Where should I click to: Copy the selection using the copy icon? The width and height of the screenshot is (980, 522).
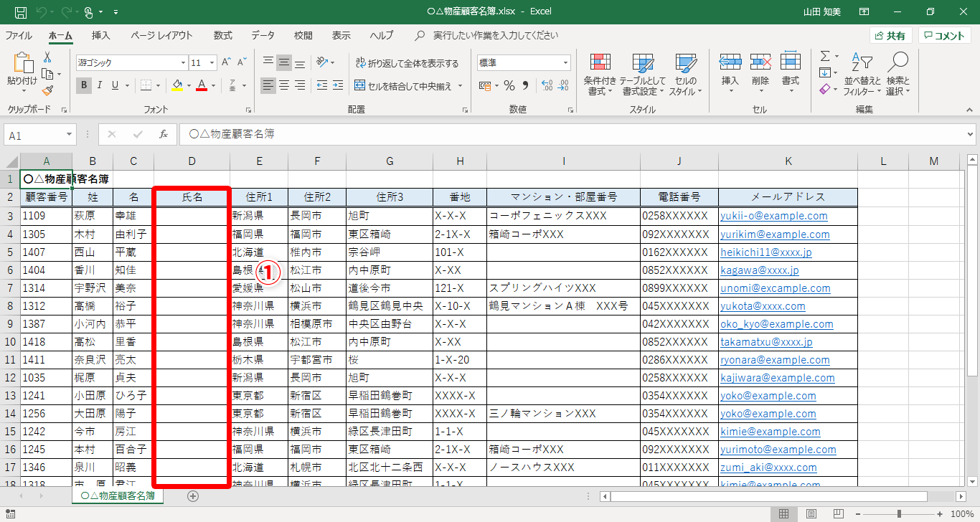click(x=47, y=74)
